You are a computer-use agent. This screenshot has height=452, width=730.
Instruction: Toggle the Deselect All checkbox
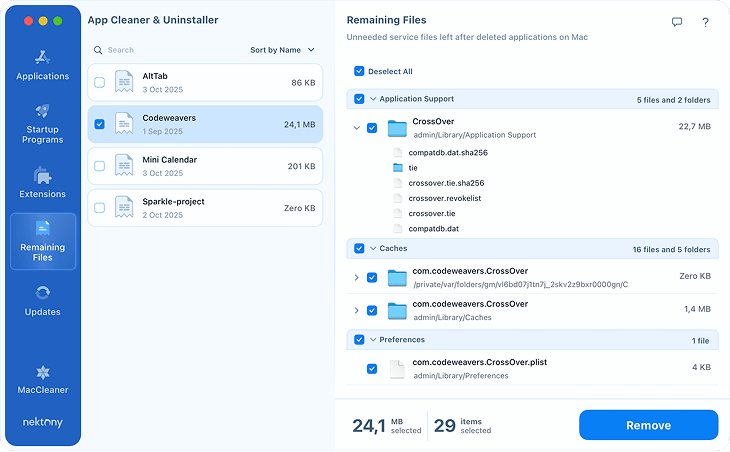(x=359, y=72)
